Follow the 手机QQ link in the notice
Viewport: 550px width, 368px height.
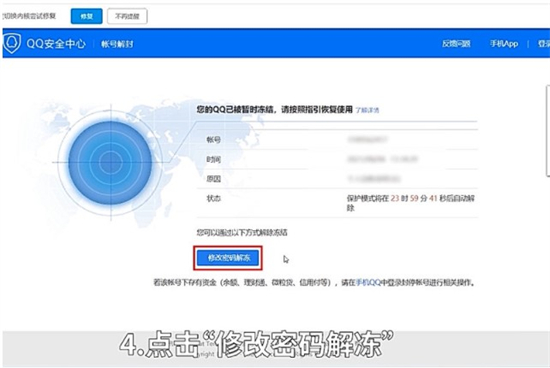(368, 282)
